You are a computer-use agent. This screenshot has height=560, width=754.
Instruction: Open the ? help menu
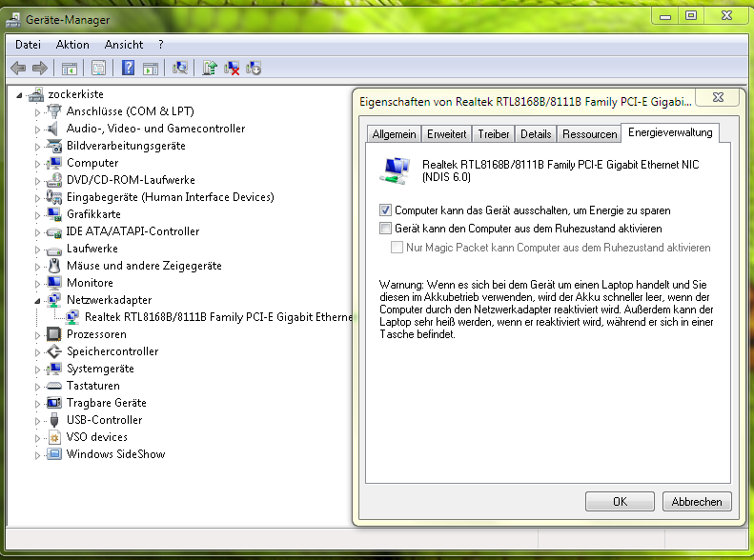pyautogui.click(x=161, y=45)
